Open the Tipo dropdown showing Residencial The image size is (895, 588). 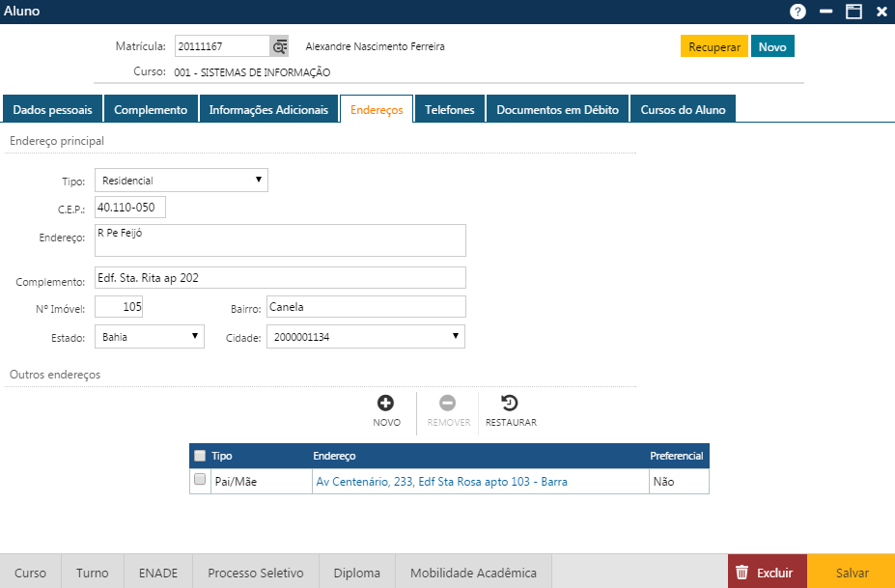click(x=182, y=181)
